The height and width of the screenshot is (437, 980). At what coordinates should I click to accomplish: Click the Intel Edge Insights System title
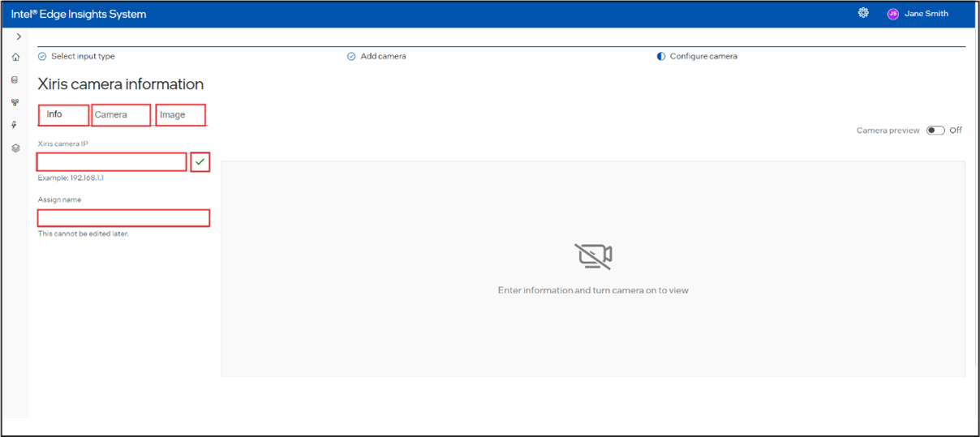pyautogui.click(x=79, y=14)
